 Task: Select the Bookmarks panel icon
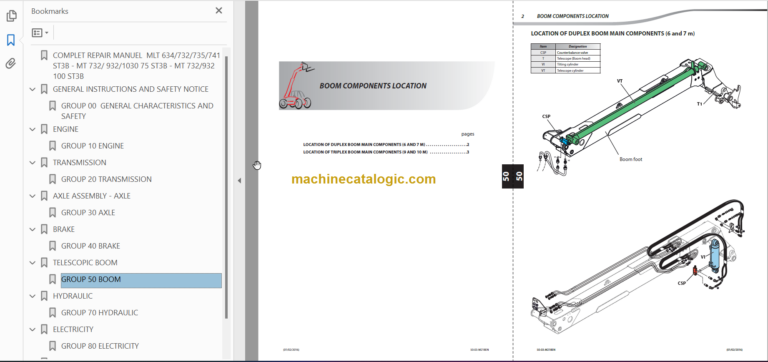click(11, 40)
